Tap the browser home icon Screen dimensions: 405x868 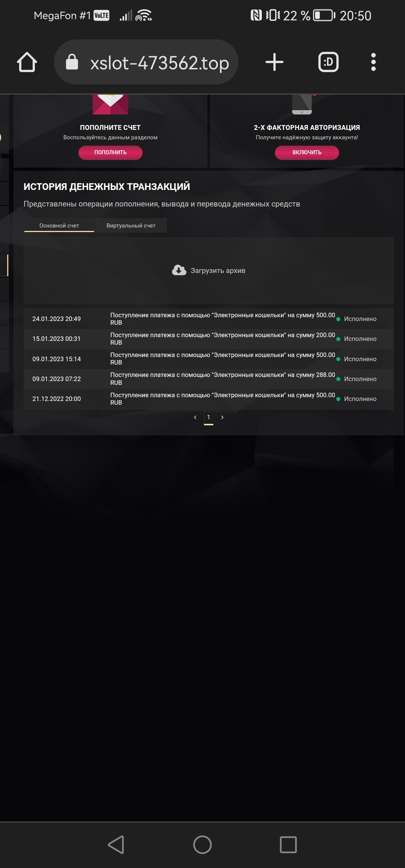tap(27, 62)
